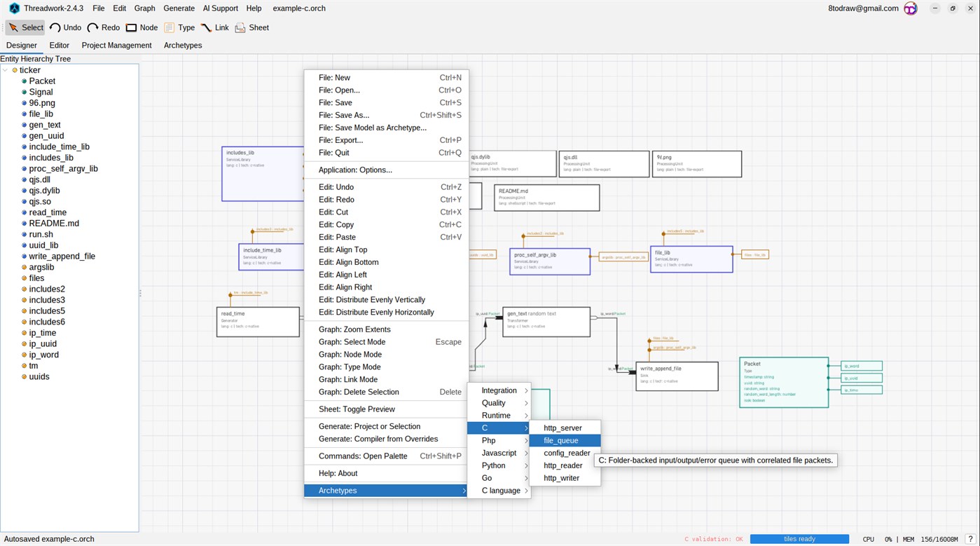Click the Redo toolbar icon

92,28
